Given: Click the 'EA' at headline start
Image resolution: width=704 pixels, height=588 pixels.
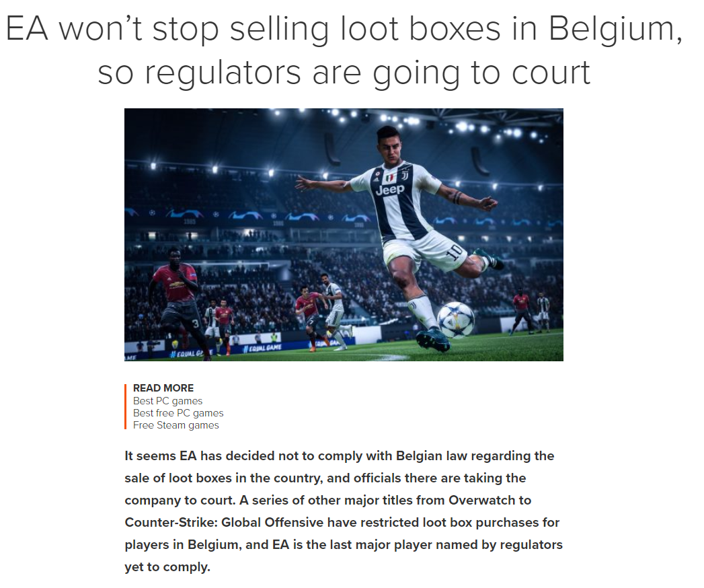Looking at the screenshot, I should point(26,29).
